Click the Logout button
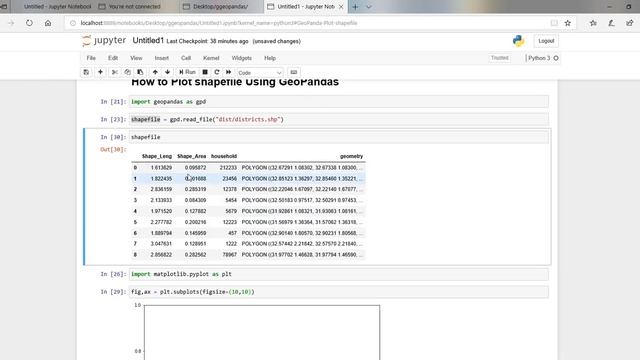Image resolution: width=640 pixels, height=360 pixels. [546, 41]
